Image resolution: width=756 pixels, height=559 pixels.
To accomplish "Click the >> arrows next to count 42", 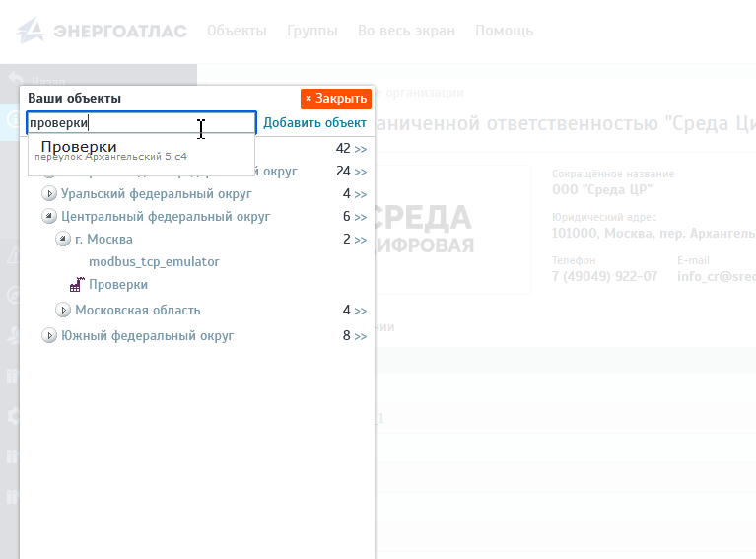I will tap(361, 150).
